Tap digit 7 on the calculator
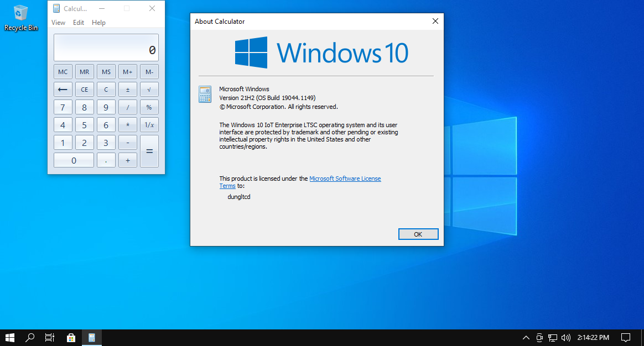 point(63,107)
